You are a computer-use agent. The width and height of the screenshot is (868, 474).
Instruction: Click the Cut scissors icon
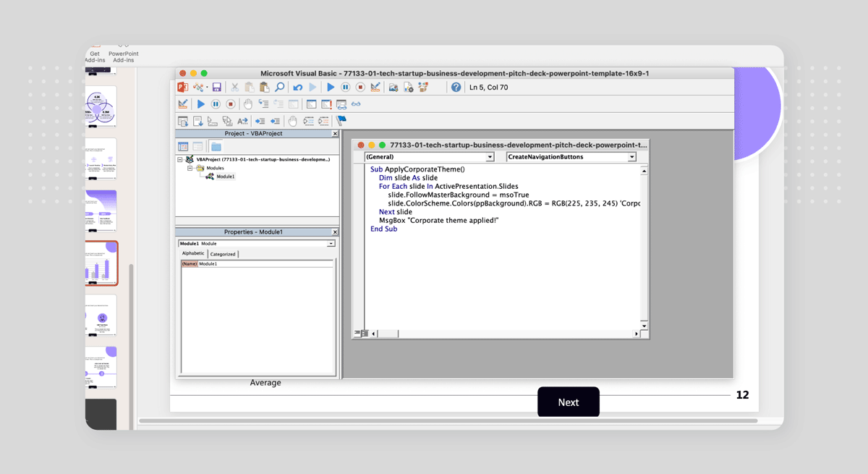pyautogui.click(x=234, y=87)
